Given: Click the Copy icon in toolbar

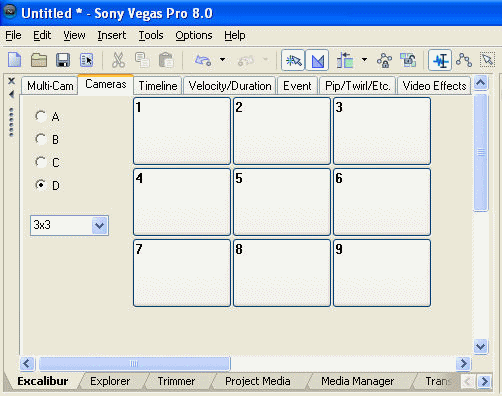Looking at the screenshot, I should (142, 60).
